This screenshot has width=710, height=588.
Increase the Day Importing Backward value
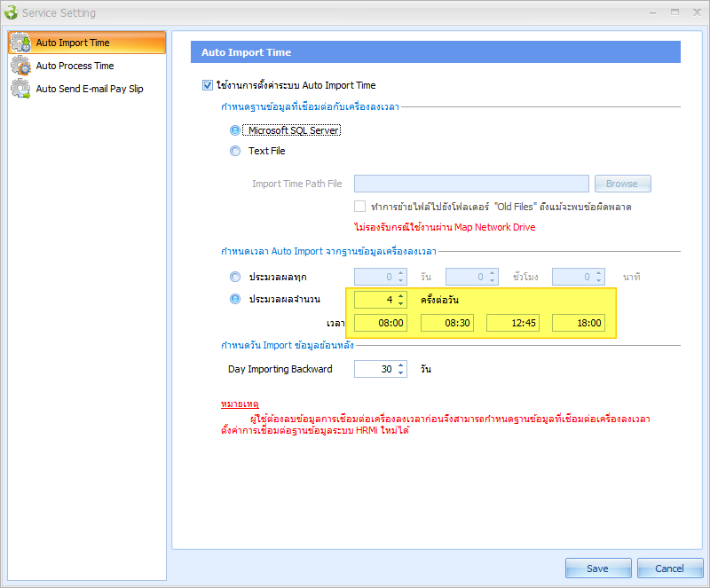(401, 365)
